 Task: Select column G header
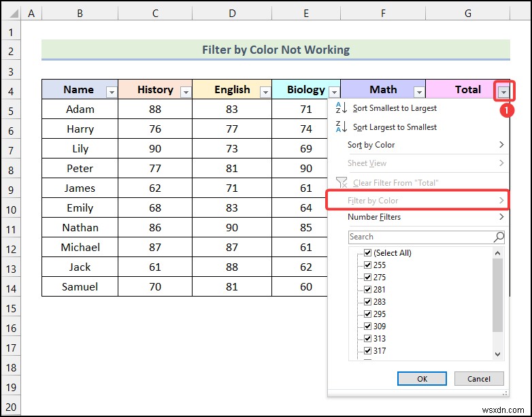pos(468,13)
